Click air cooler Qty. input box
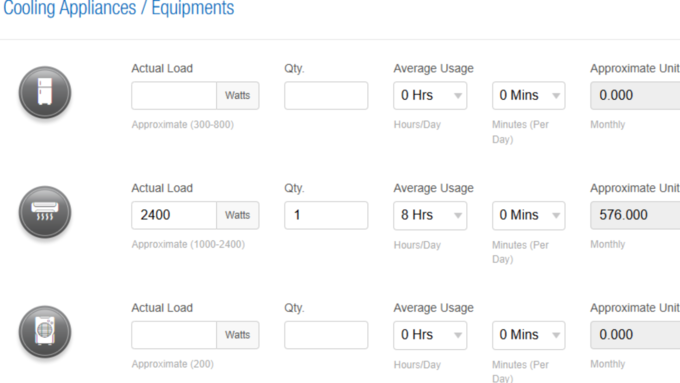Viewport: 680px width, 383px height. tap(326, 335)
